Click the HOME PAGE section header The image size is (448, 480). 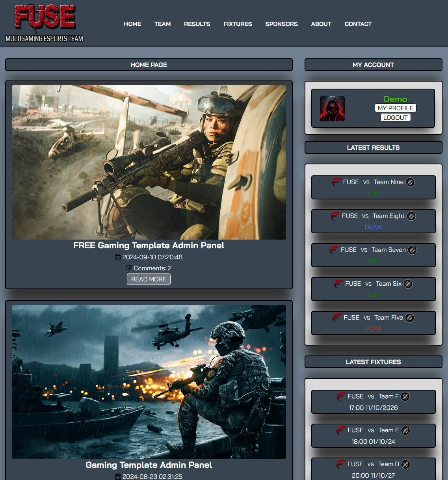coord(149,65)
